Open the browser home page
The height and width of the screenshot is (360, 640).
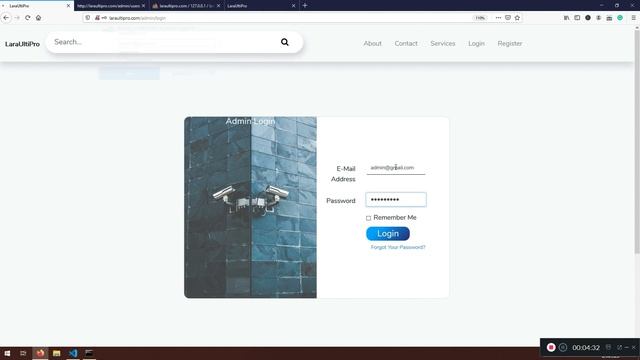click(38, 18)
